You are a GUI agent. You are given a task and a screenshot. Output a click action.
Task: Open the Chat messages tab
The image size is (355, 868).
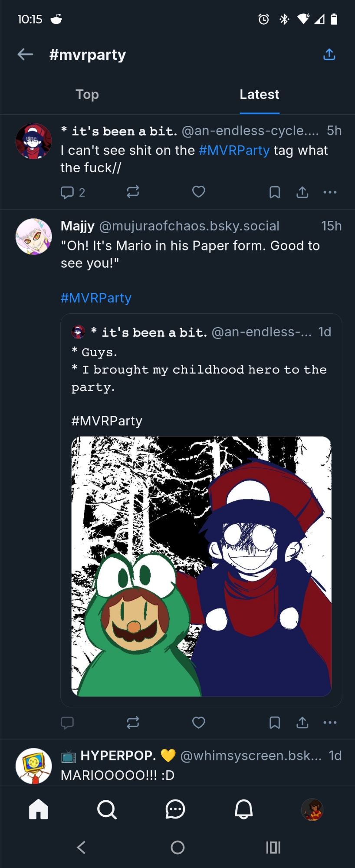(175, 809)
